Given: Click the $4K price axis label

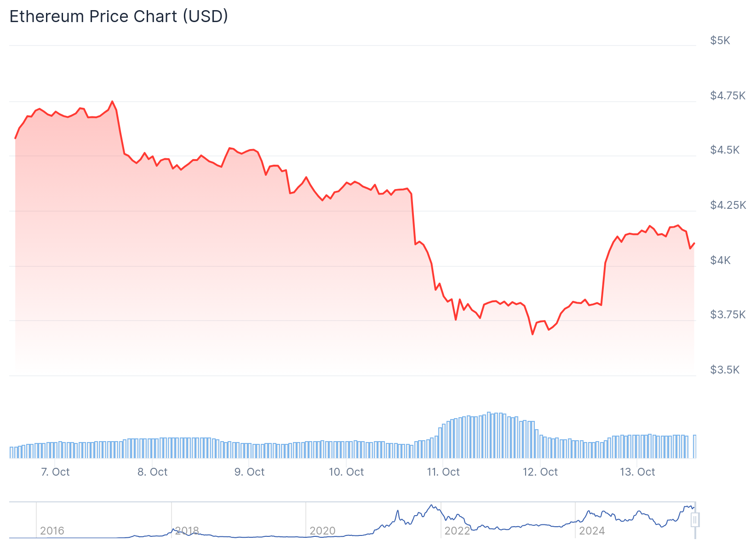Looking at the screenshot, I should (720, 260).
